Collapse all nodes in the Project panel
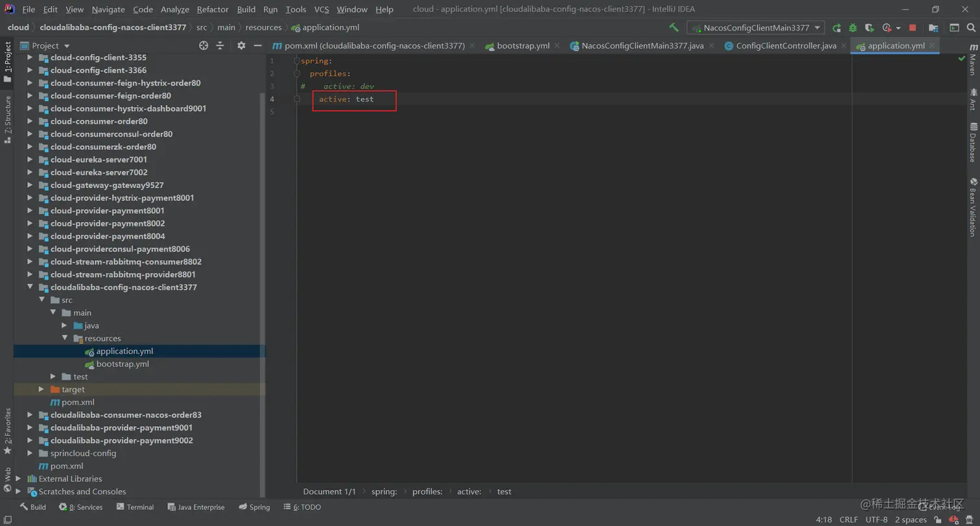980x526 pixels. (220, 45)
